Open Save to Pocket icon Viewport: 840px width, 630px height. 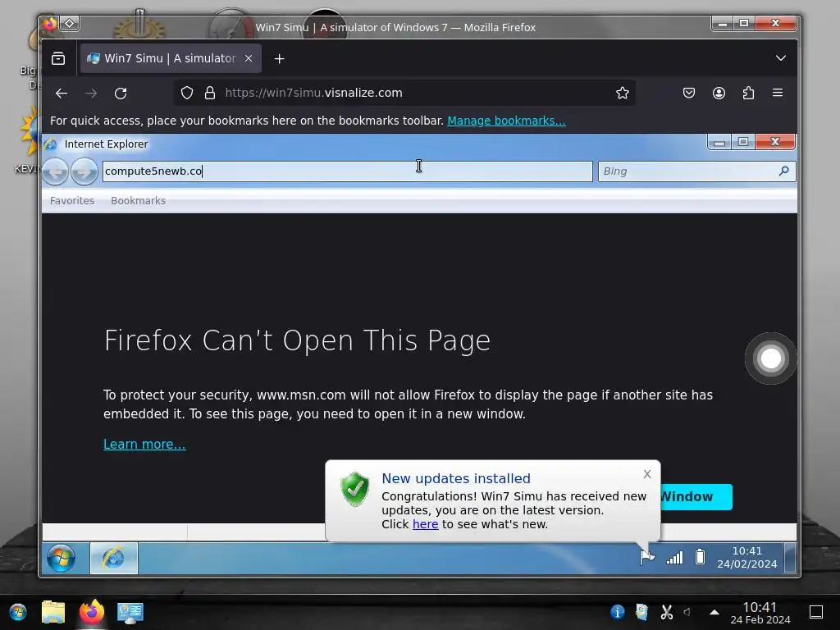point(689,93)
